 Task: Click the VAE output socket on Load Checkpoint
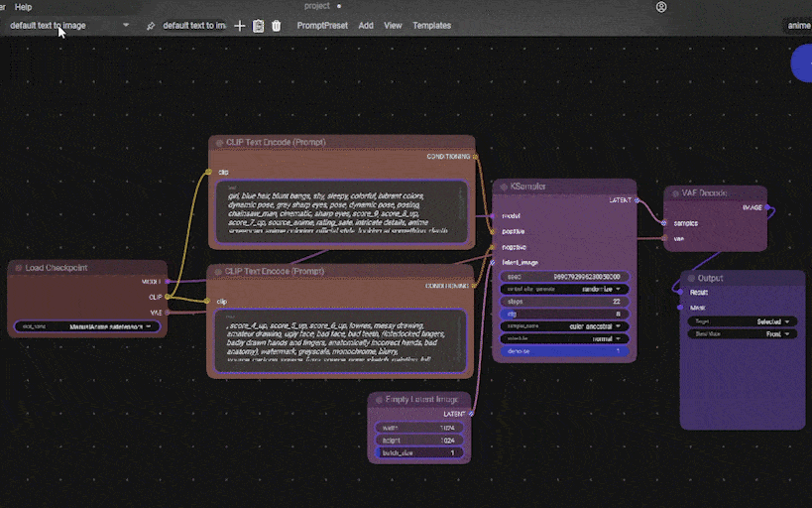[x=168, y=313]
